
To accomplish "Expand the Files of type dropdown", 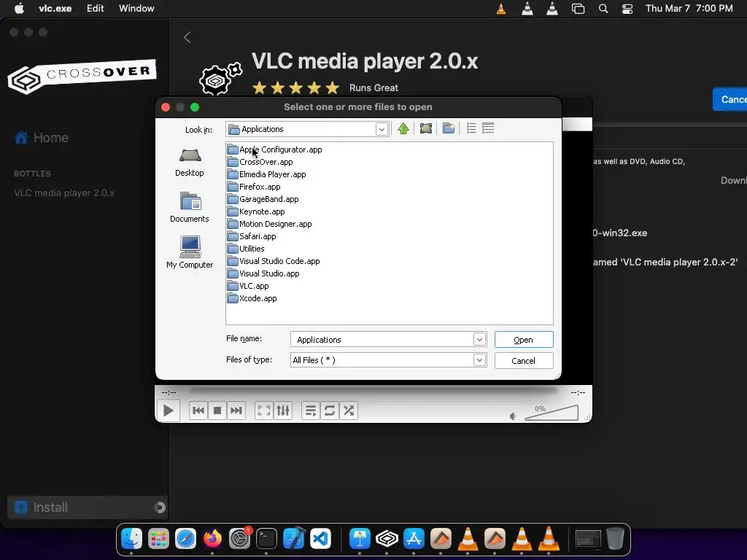I will click(479, 360).
